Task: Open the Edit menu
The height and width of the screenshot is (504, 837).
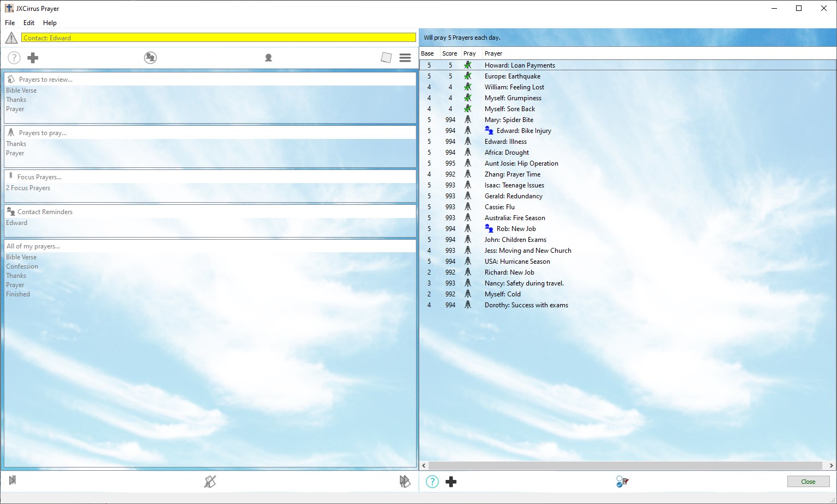Action: 29,23
